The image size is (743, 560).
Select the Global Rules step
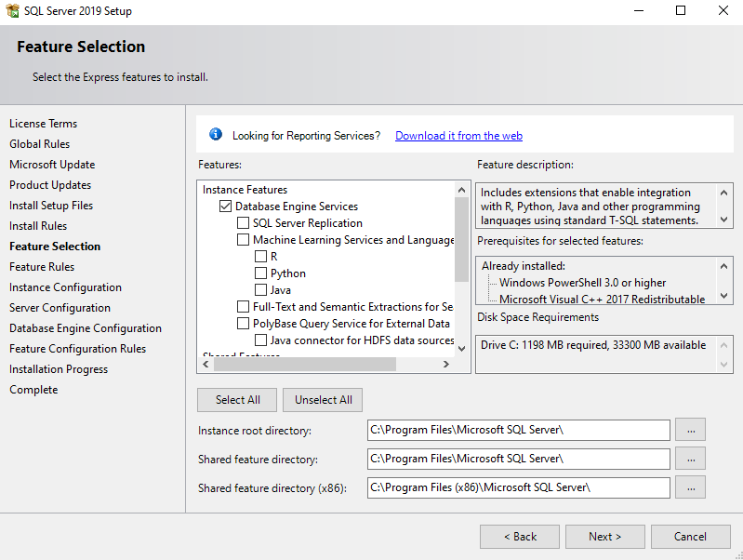pyautogui.click(x=39, y=143)
